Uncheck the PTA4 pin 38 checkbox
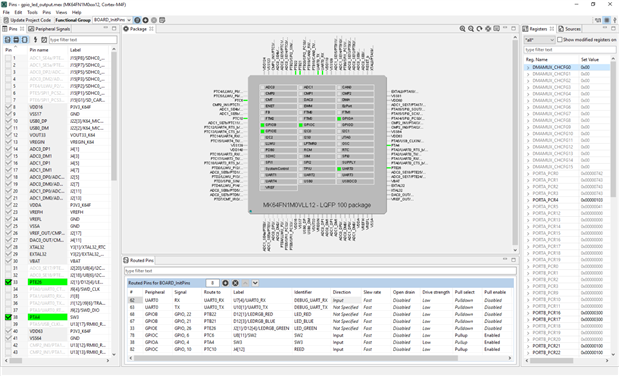The width and height of the screenshot is (619, 376). [8, 317]
